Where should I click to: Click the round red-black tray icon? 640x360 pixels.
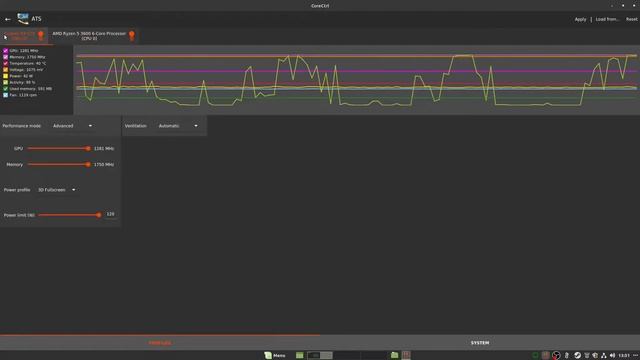(x=556, y=356)
